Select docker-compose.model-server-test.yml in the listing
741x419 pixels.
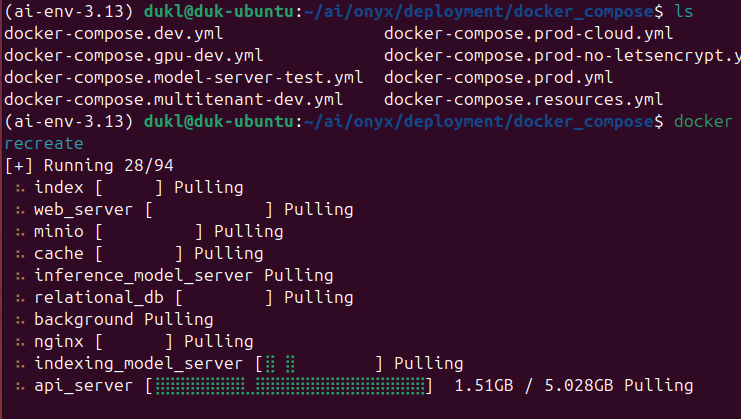[x=183, y=77]
